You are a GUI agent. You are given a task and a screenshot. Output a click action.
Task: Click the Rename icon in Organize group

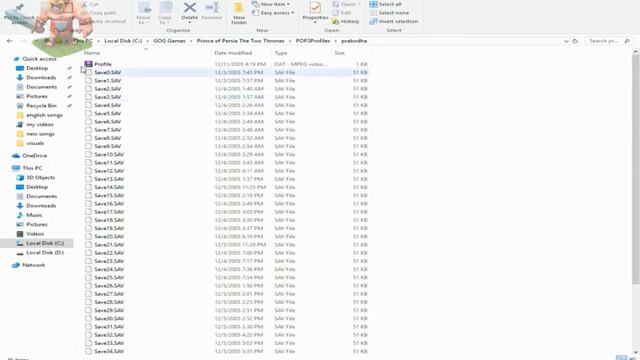pyautogui.click(x=211, y=11)
